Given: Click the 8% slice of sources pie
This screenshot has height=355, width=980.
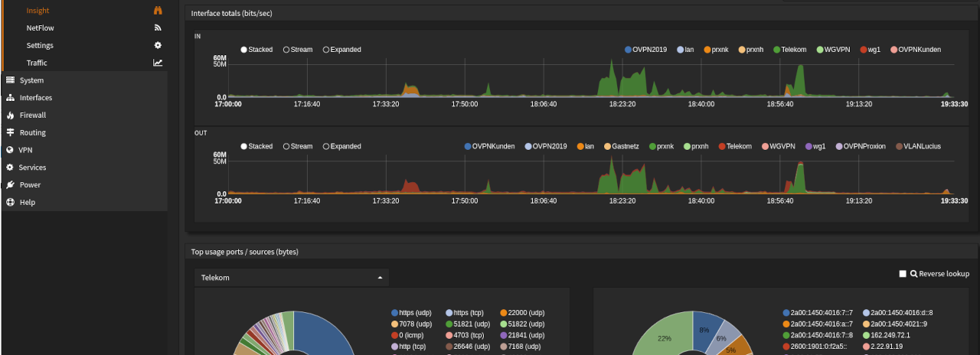Looking at the screenshot, I should [705, 329].
